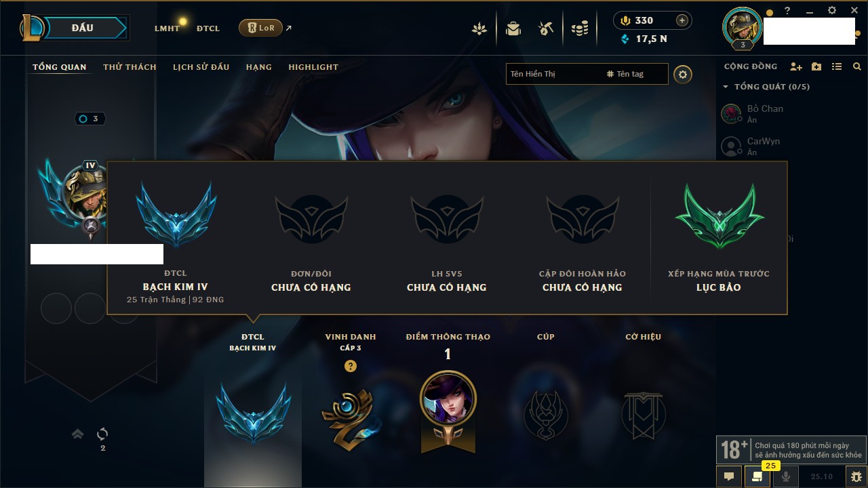Click the add friend icon
868x488 pixels.
pos(796,66)
